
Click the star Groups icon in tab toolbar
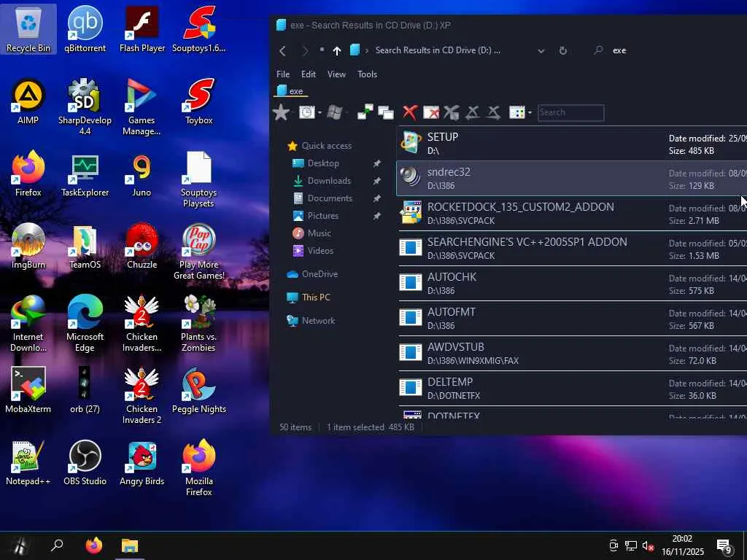point(281,112)
